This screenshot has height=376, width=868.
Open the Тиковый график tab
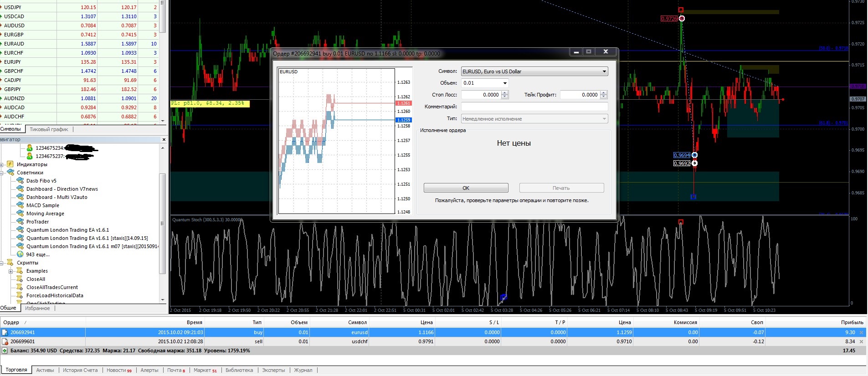(x=49, y=129)
